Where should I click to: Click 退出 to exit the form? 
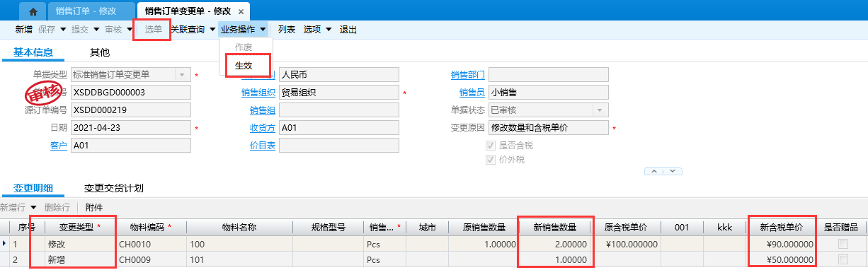coord(348,30)
